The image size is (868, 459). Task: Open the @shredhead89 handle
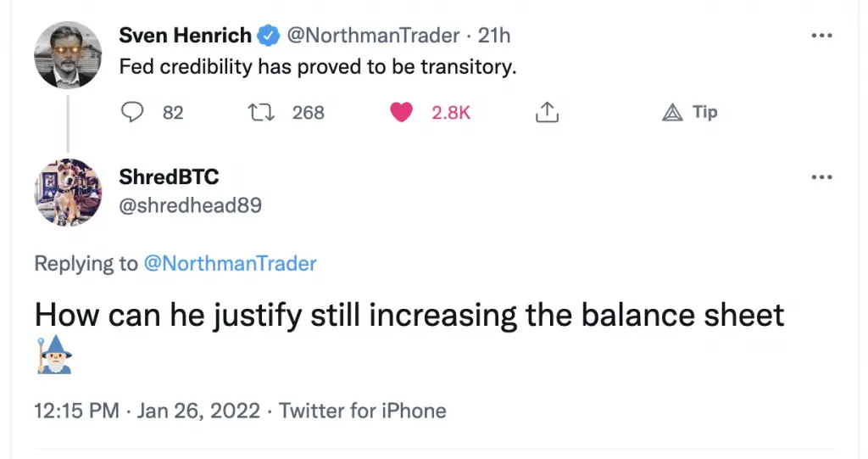pyautogui.click(x=191, y=204)
